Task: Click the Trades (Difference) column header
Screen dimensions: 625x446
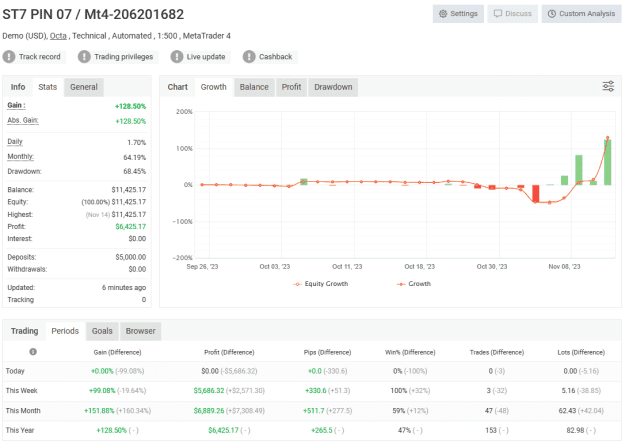Action: pos(497,352)
